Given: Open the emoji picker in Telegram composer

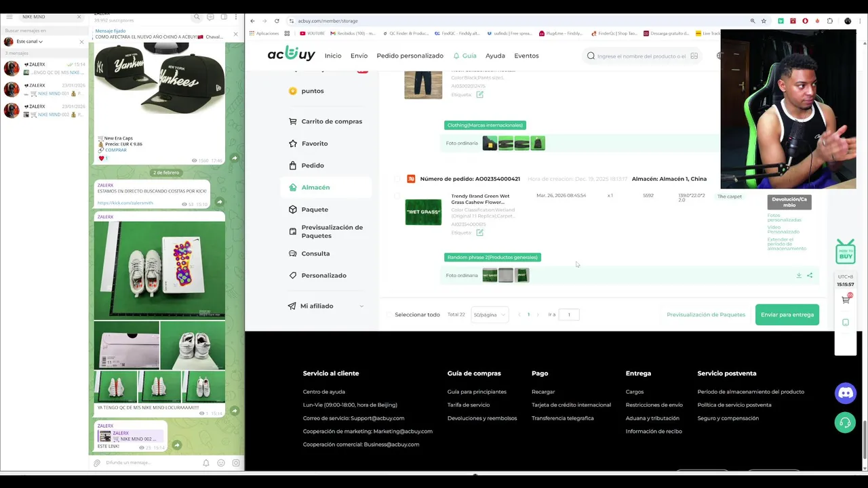Looking at the screenshot, I should pos(221,463).
